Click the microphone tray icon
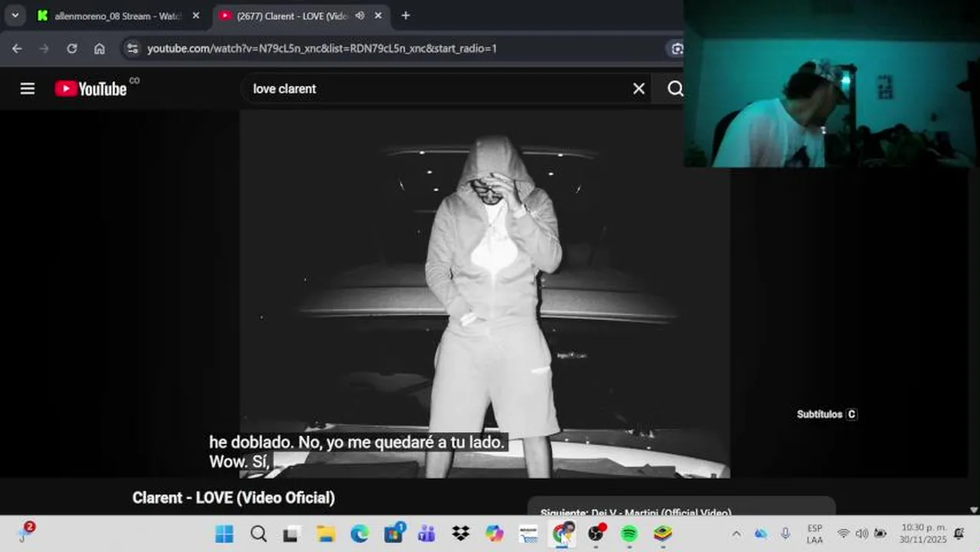The image size is (980, 552). 785,534
